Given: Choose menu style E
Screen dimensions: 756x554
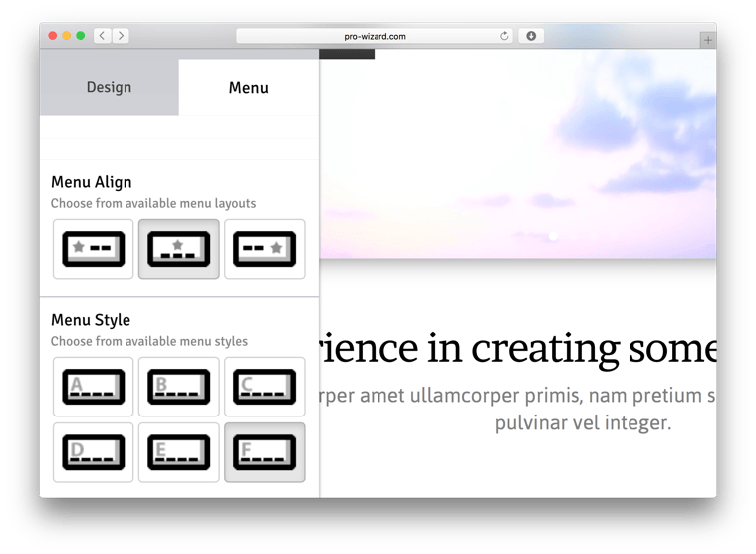Looking at the screenshot, I should click(179, 452).
